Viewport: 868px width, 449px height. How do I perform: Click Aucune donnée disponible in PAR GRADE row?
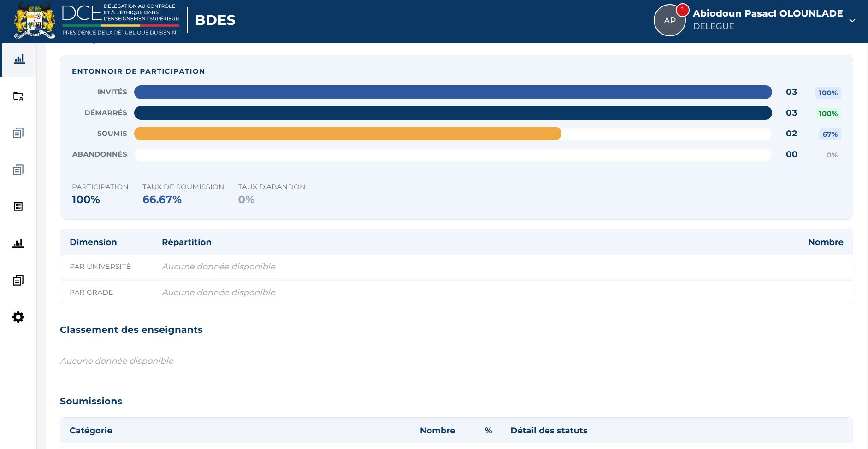click(x=218, y=292)
